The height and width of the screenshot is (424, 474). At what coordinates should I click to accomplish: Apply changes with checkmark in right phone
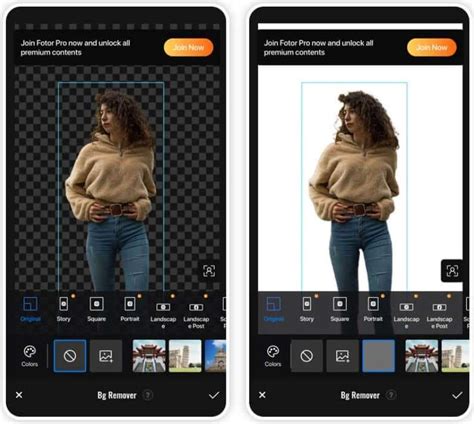tap(457, 395)
